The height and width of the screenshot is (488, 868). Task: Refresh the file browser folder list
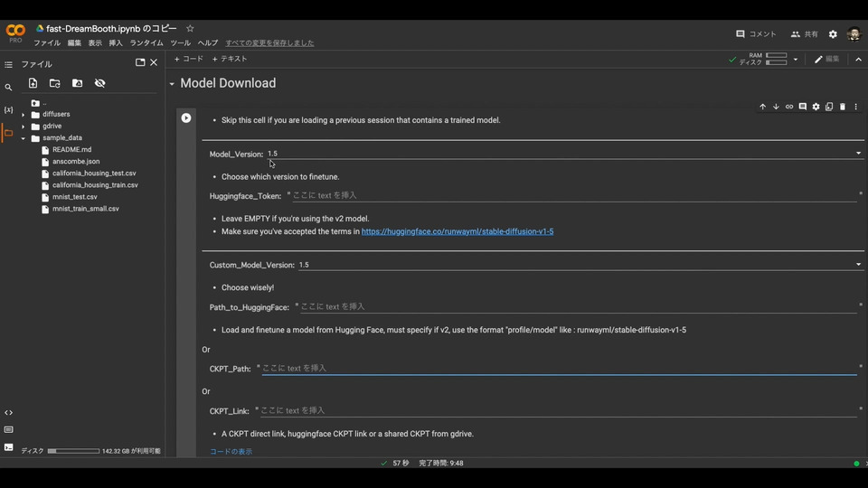tap(55, 83)
